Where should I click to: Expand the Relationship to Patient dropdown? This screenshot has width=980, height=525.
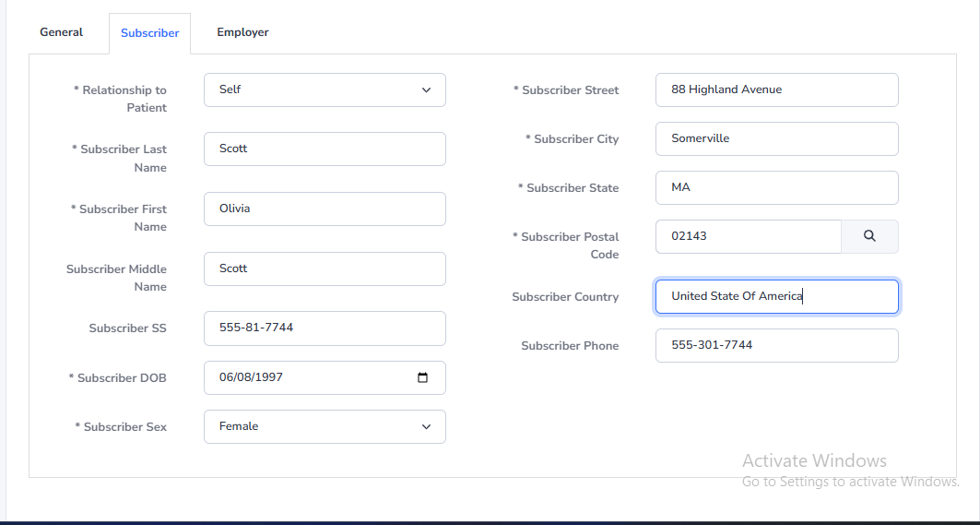[x=325, y=90]
